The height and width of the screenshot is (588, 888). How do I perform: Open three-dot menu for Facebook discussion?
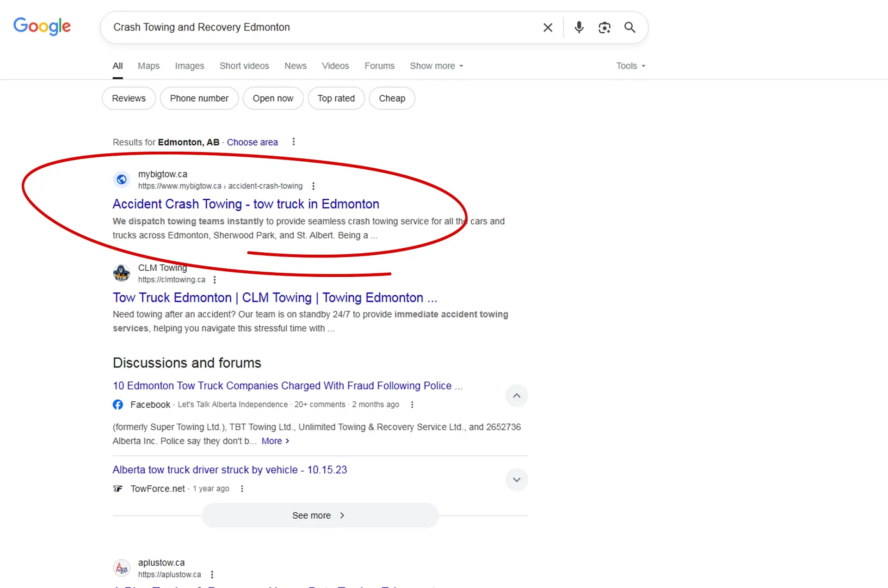pyautogui.click(x=412, y=404)
